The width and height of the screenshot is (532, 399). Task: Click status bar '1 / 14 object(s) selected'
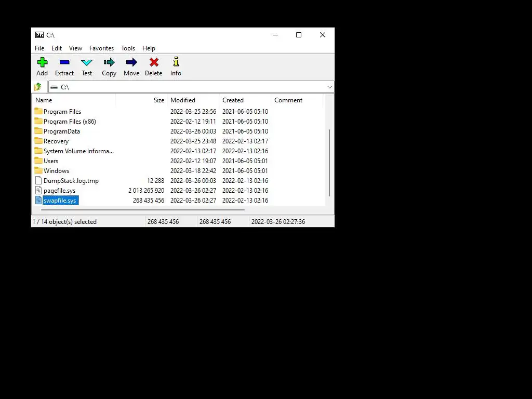(x=64, y=221)
